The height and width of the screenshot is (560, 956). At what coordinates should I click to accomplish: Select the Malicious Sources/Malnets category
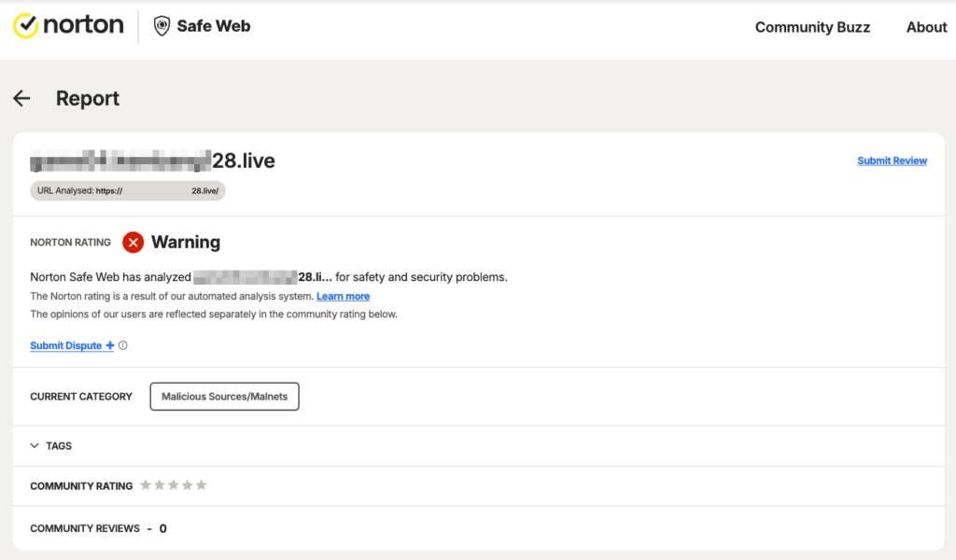tap(224, 396)
